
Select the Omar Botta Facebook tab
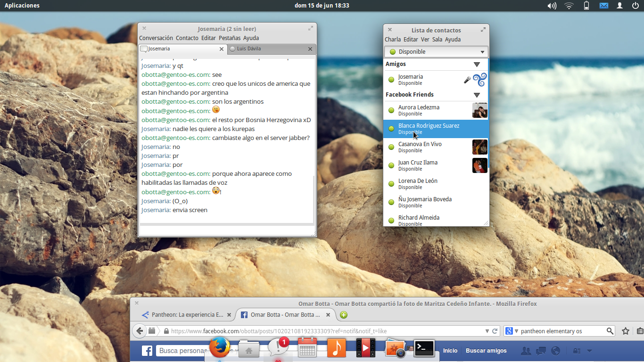coord(285,315)
